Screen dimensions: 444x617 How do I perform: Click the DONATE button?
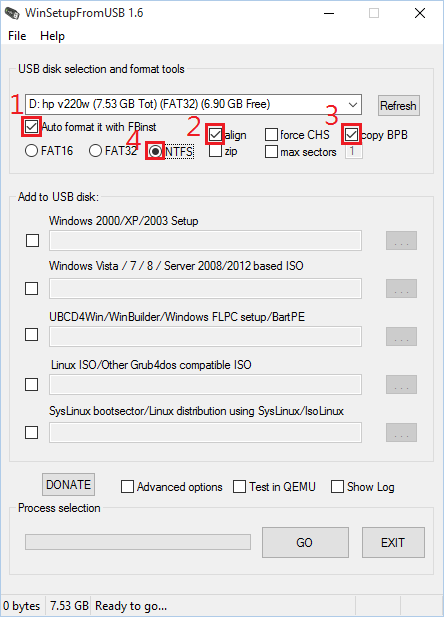68,484
